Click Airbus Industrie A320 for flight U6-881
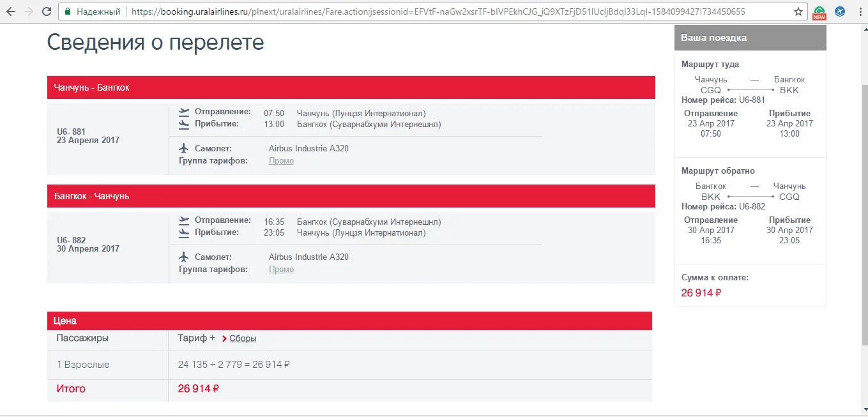This screenshot has height=417, width=868. point(308,149)
